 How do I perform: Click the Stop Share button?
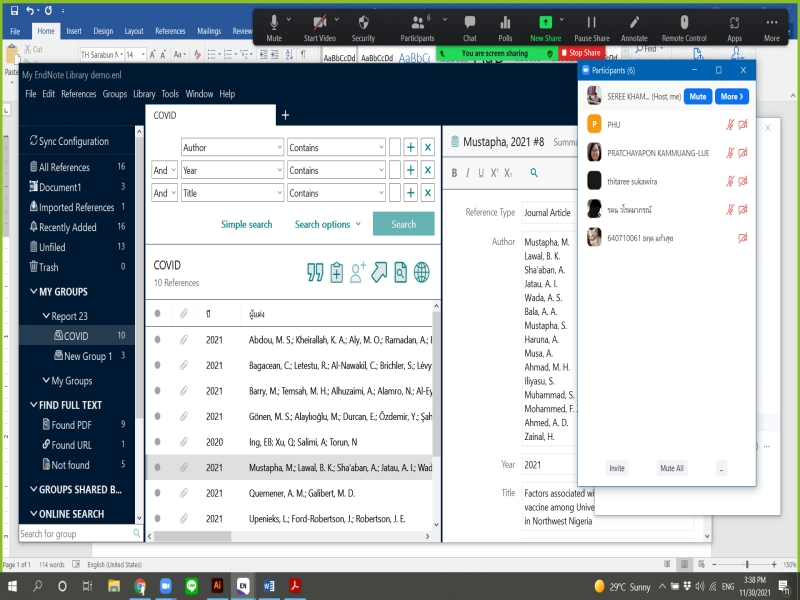point(583,52)
